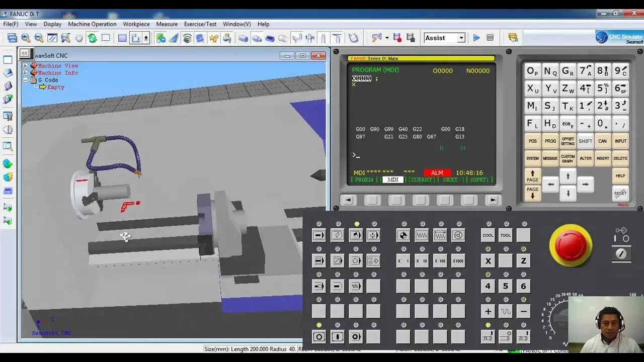The image size is (644, 362).
Task: Click the EDIT mode key on machine panel
Action: pyautogui.click(x=338, y=235)
